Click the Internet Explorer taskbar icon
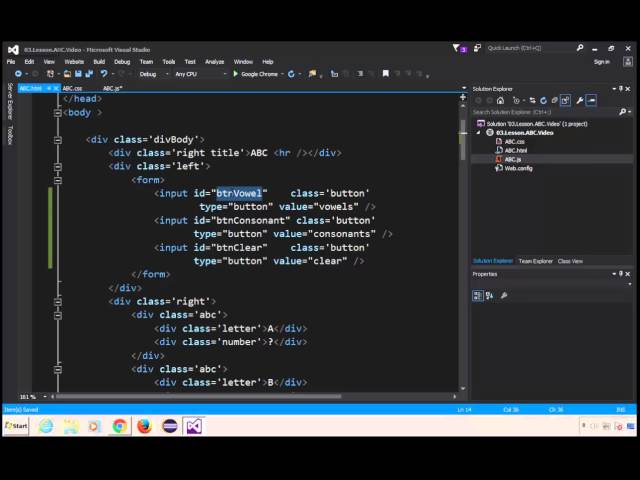Image resolution: width=640 pixels, height=480 pixels. pyautogui.click(x=46, y=426)
